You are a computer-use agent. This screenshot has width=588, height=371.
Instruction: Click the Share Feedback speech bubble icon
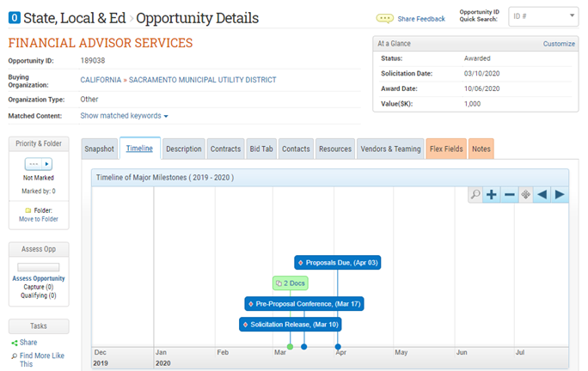(384, 19)
